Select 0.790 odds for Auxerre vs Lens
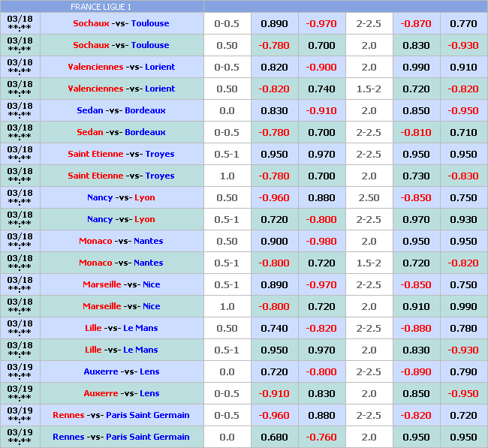Screen dimensions: 488x448 point(463,371)
